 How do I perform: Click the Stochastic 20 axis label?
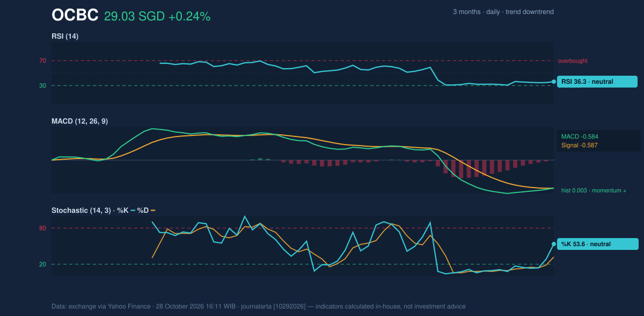click(x=42, y=264)
